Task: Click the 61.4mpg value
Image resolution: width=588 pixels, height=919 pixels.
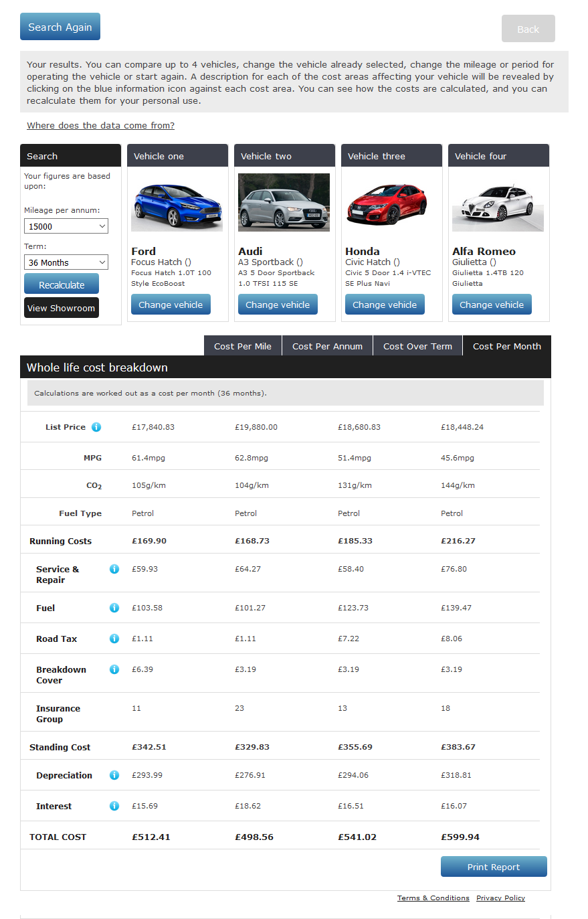Action: pos(149,458)
